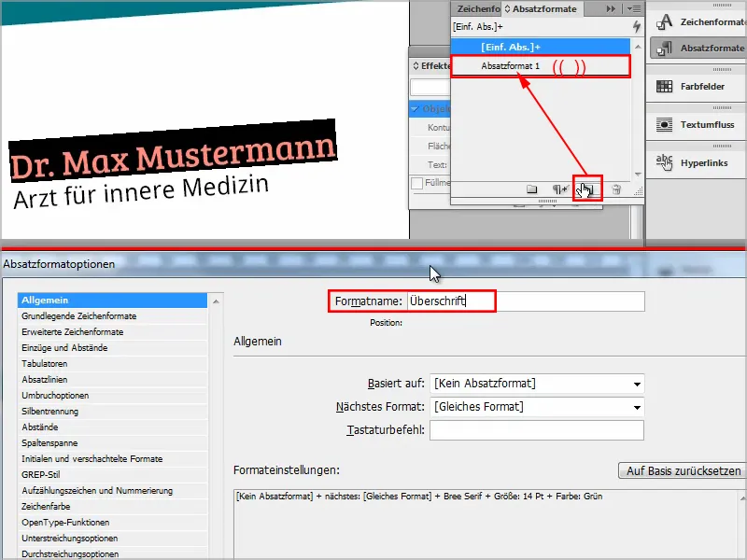
Task: Select Aufzählungszeichen und Nummerierung category
Action: pos(112,491)
